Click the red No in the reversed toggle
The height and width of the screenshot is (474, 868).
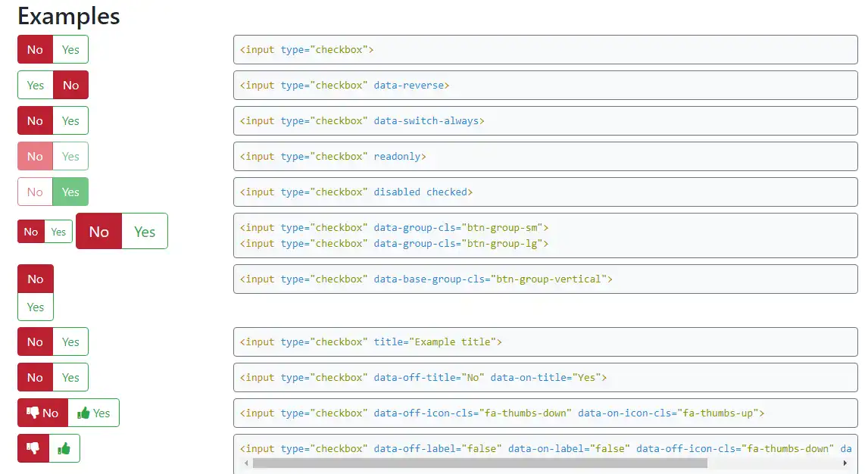click(70, 86)
